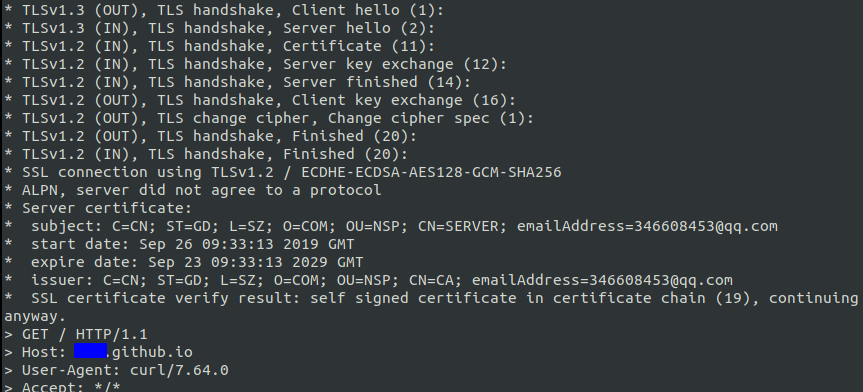Click the github.io hostname in Host header
This screenshot has width=863, height=392.
pos(150,352)
